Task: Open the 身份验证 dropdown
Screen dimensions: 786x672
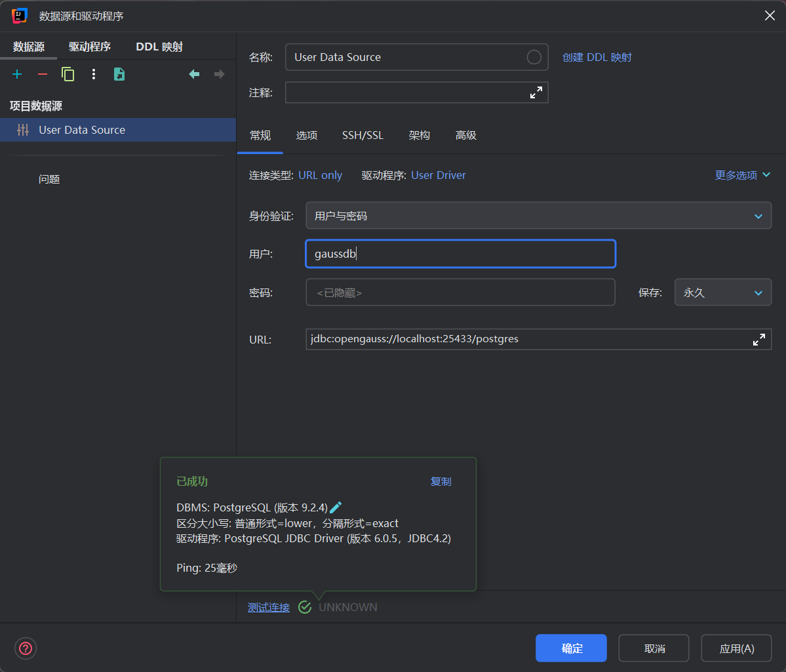Action: [x=538, y=216]
